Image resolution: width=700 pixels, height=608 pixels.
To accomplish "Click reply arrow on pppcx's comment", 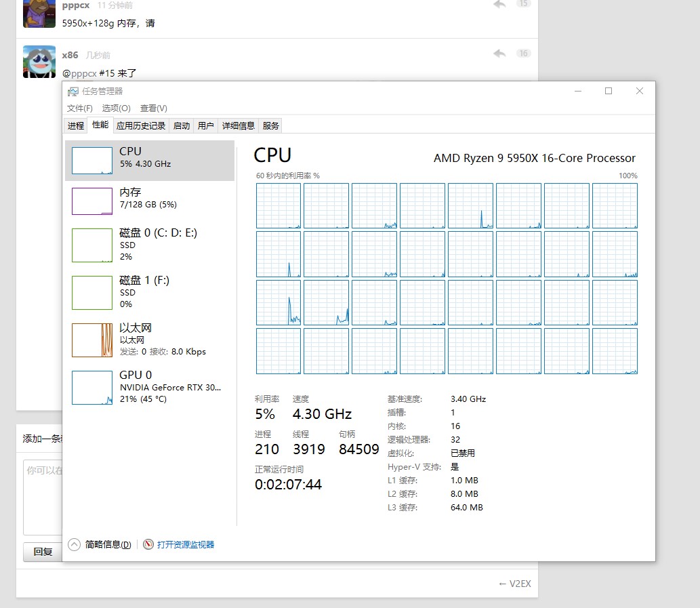I will coord(499,5).
